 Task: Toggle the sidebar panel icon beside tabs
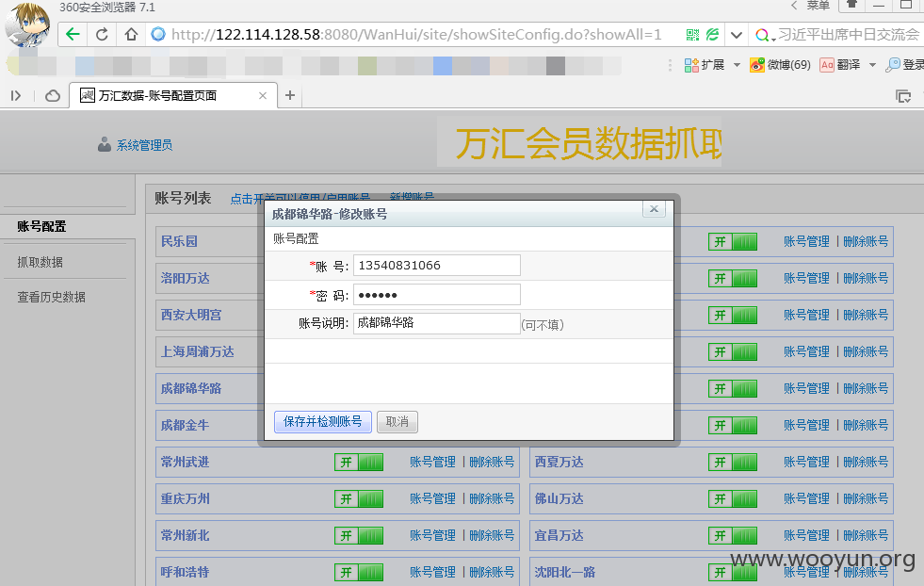(x=16, y=95)
